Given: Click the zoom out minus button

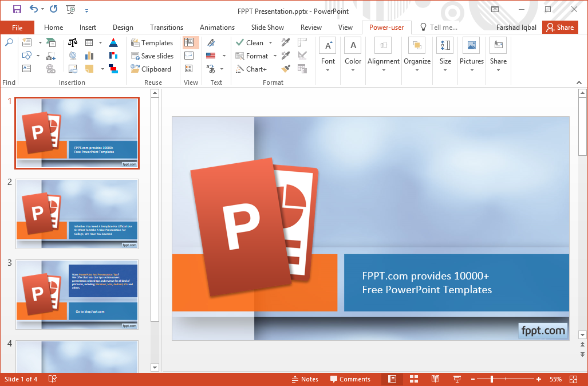Looking at the screenshot, I should tap(473, 379).
